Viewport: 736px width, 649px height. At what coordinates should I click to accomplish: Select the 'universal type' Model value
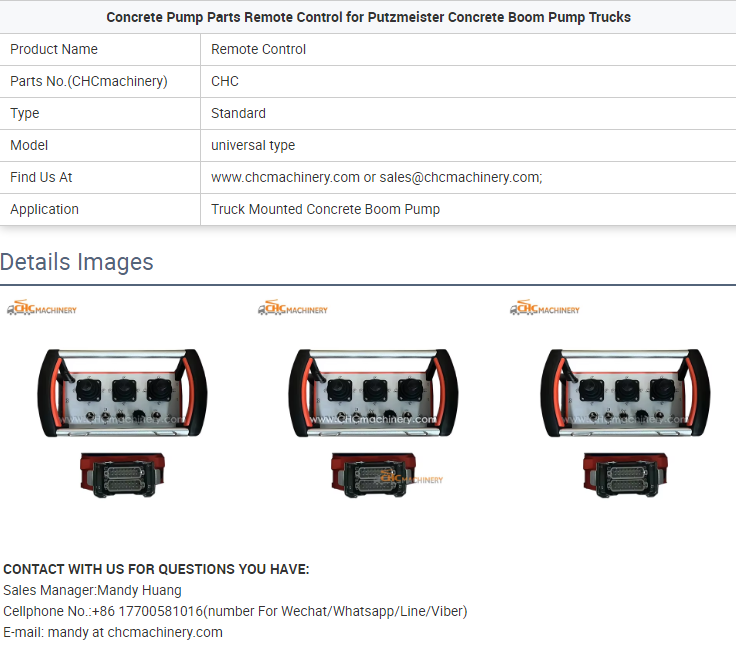click(x=253, y=145)
